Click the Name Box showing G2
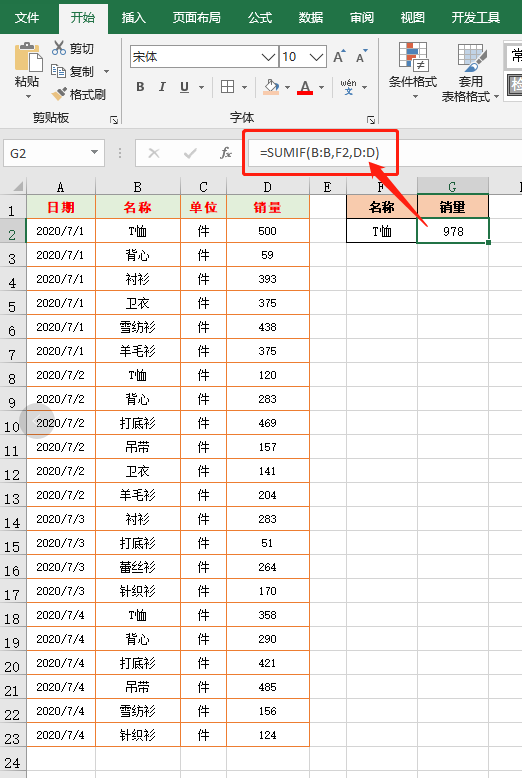This screenshot has height=778, width=522. [x=47, y=153]
